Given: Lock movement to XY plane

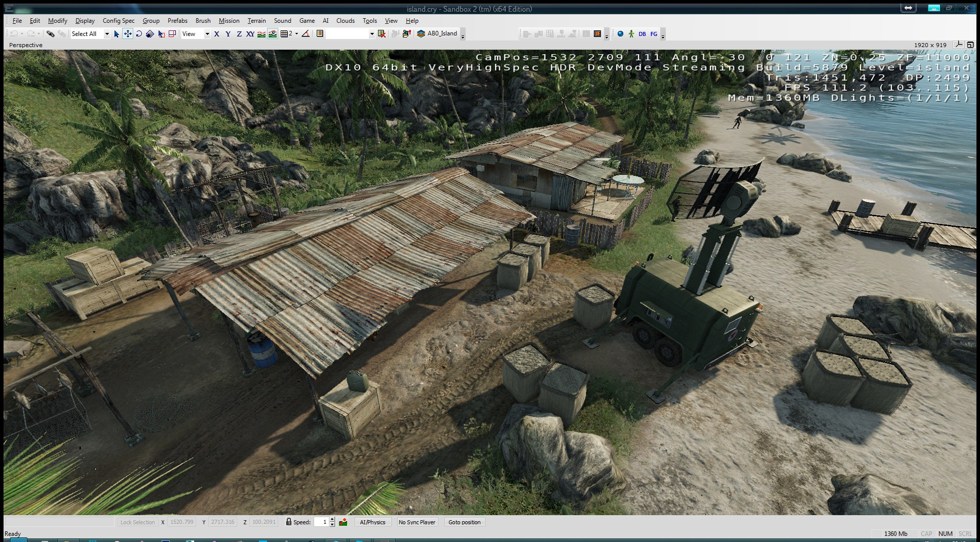Looking at the screenshot, I should (250, 34).
